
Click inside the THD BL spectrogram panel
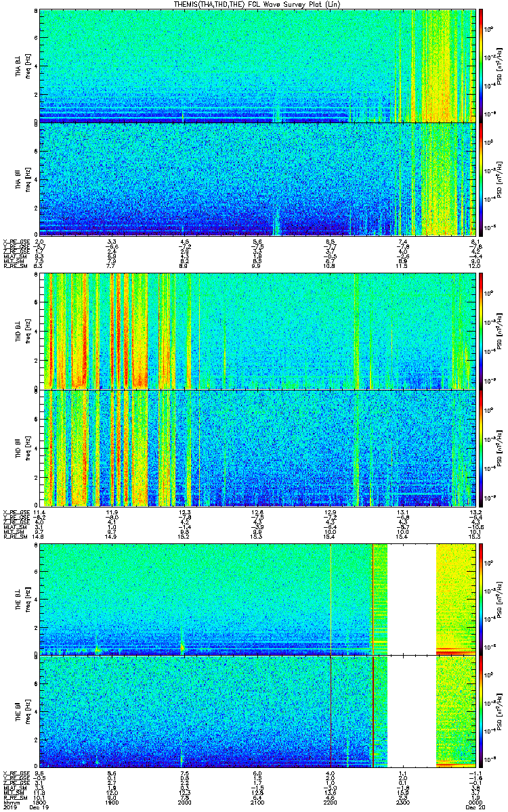[259, 331]
